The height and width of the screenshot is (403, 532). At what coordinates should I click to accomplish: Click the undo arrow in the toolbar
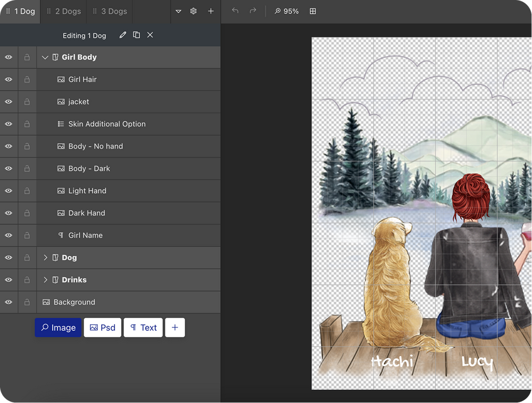click(236, 11)
